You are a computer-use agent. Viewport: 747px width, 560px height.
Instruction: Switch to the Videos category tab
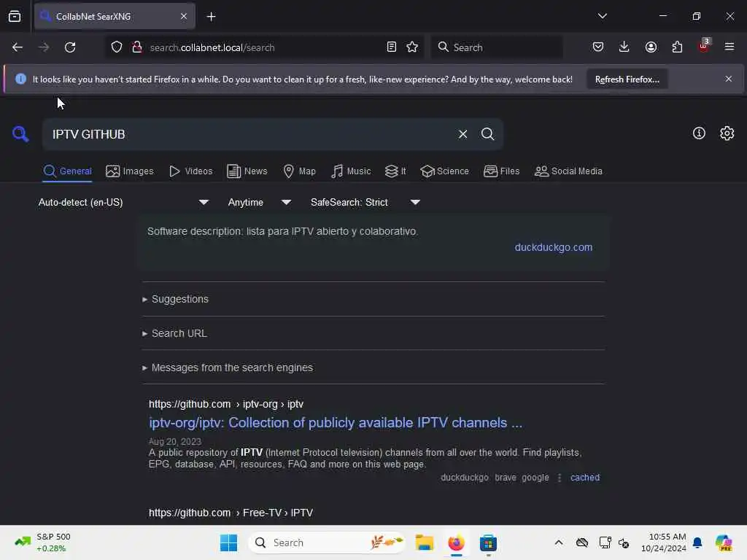[x=190, y=171]
